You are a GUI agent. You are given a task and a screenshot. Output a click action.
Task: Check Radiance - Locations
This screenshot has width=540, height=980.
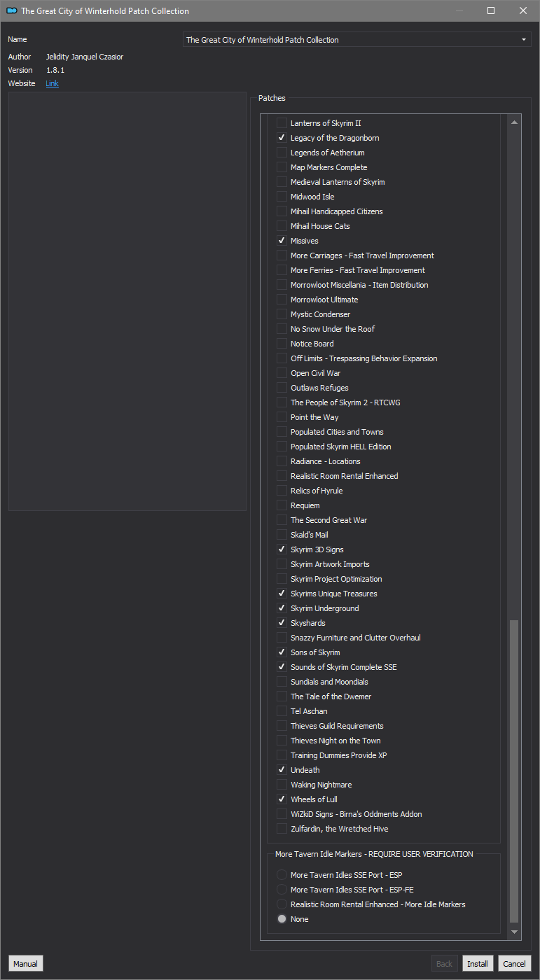(282, 461)
